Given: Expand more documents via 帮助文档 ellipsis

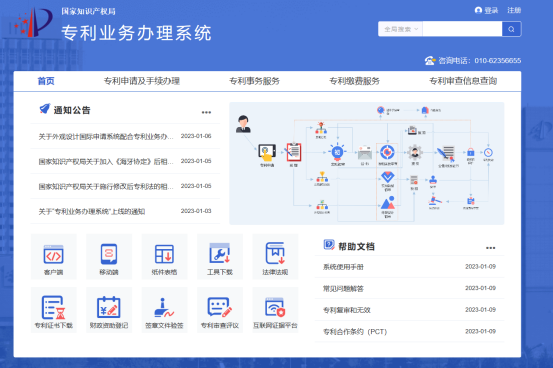Looking at the screenshot, I should [491, 248].
